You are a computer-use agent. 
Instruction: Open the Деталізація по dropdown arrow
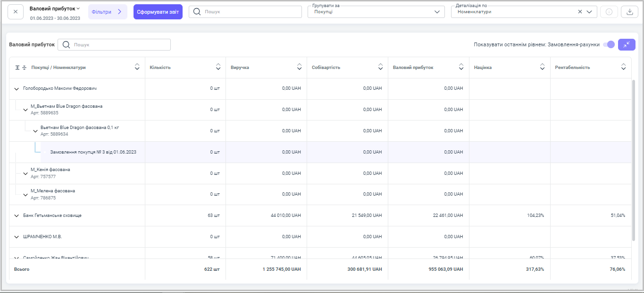tap(589, 12)
